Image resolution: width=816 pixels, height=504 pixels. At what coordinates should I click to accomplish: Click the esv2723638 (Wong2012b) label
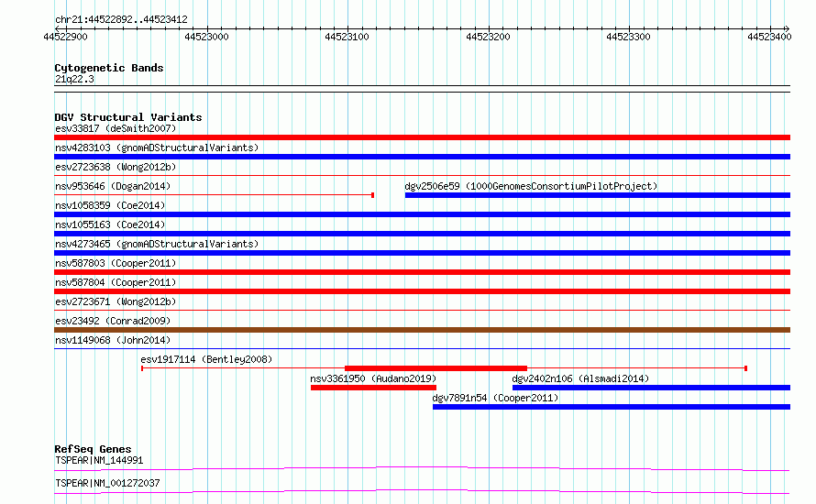tap(116, 167)
